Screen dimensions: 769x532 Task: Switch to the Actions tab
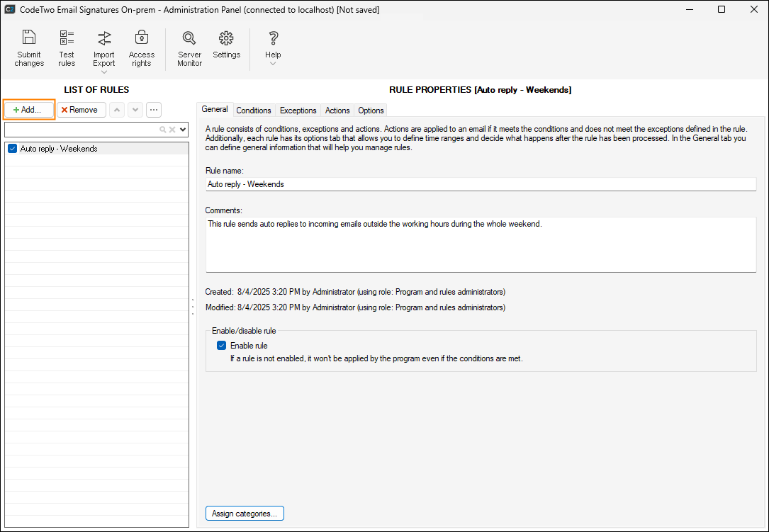click(337, 111)
